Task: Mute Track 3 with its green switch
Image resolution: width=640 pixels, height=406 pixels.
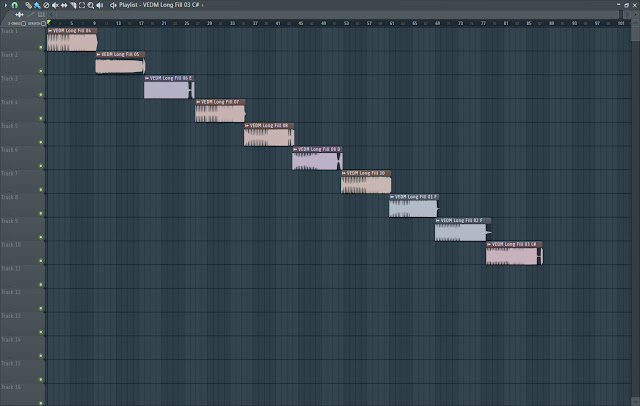Action: (41, 95)
